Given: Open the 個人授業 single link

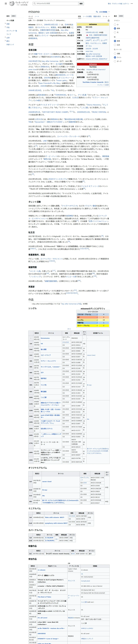Looking at the screenshot, I should point(44,349).
